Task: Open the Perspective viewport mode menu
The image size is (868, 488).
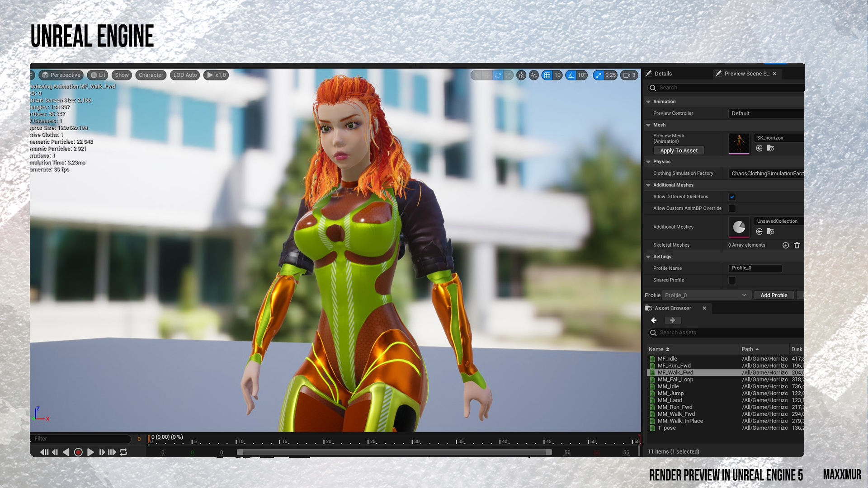Action: tap(61, 75)
